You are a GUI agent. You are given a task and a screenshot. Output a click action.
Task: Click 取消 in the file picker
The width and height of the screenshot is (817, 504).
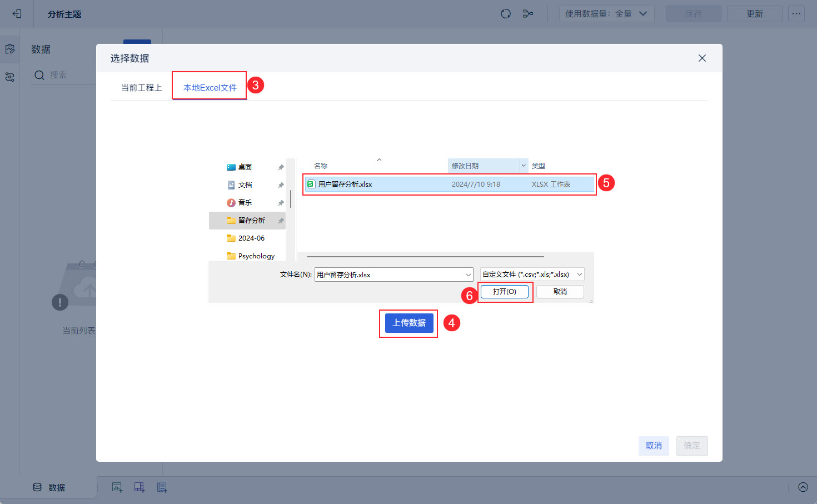click(560, 292)
